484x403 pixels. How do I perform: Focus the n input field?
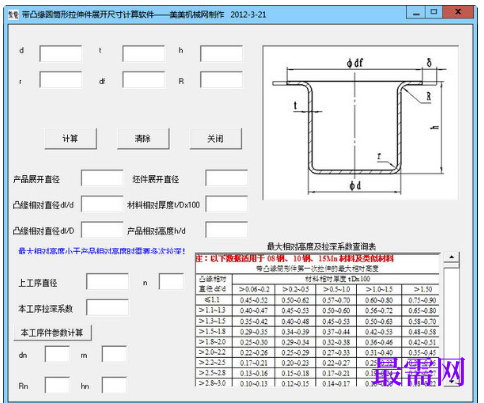coord(171,282)
